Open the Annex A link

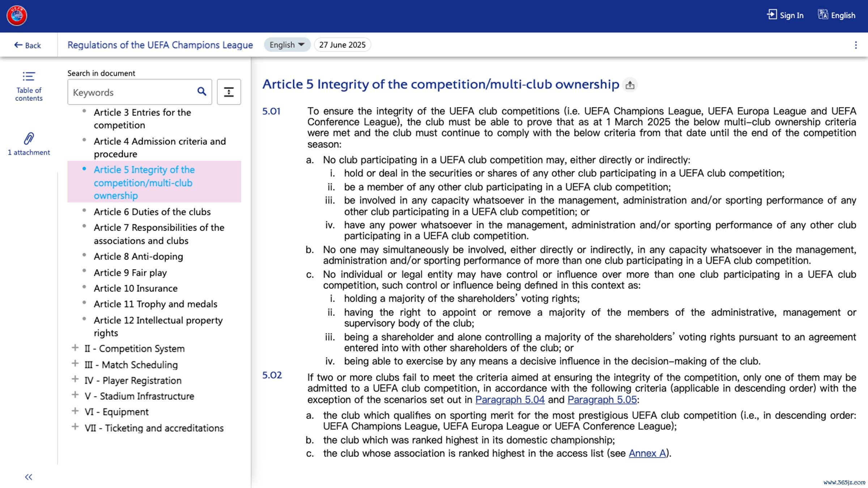click(x=647, y=453)
